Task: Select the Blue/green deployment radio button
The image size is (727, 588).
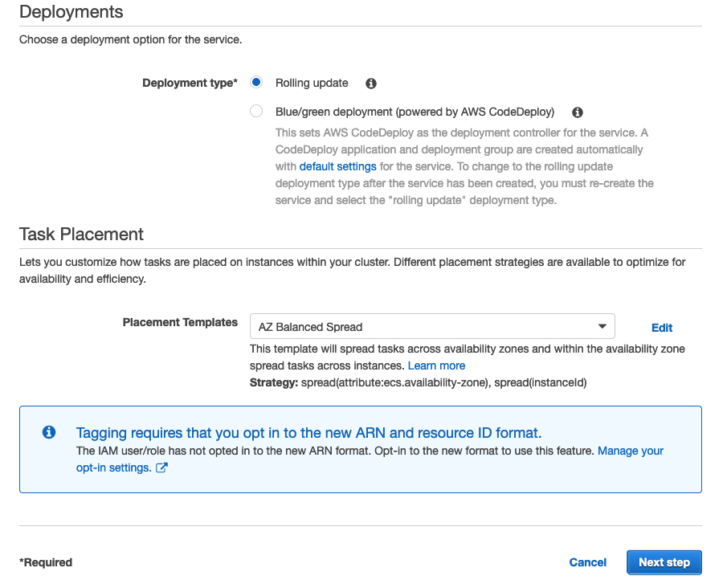Action: [x=256, y=112]
